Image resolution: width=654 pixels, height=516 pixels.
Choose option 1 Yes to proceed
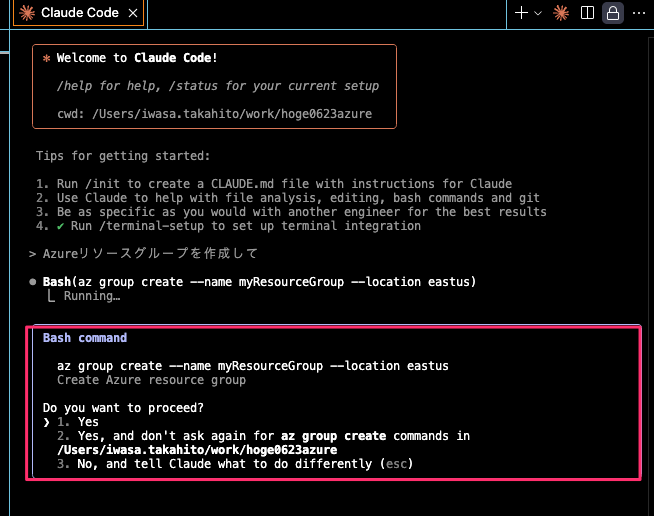click(x=78, y=422)
